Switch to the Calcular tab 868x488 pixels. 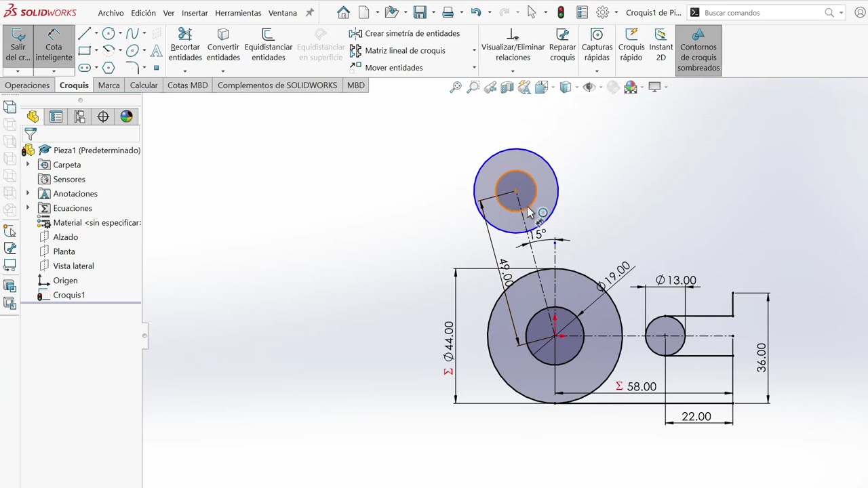pyautogui.click(x=144, y=85)
